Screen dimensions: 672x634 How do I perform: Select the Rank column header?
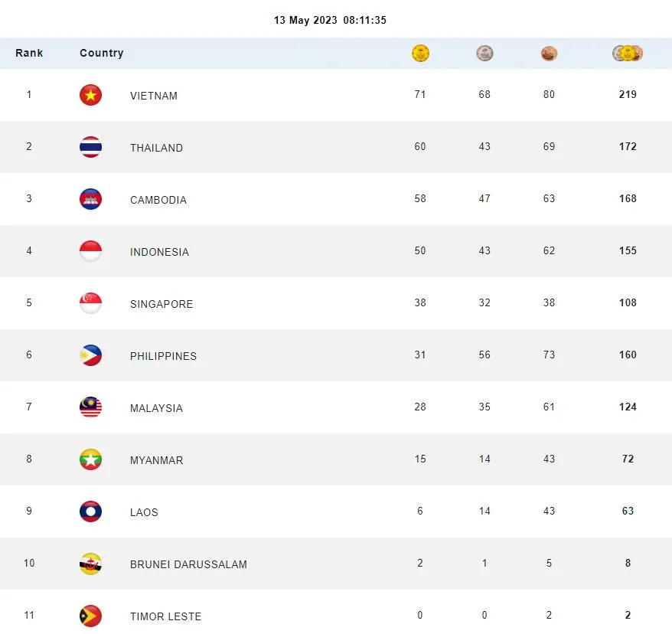29,53
